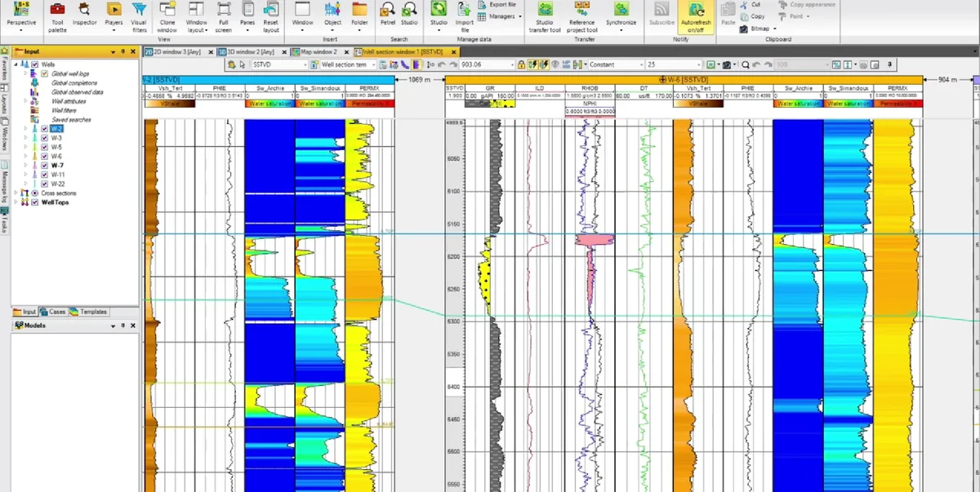Click Sw_Archie water saturation color bar in W-2
This screenshot has width=980, height=492.
269,104
